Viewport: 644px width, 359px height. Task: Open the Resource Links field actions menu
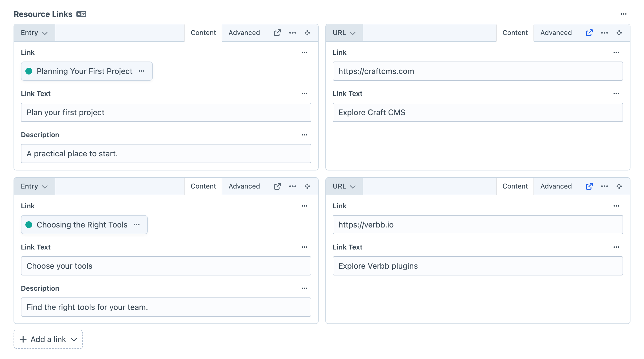point(623,14)
